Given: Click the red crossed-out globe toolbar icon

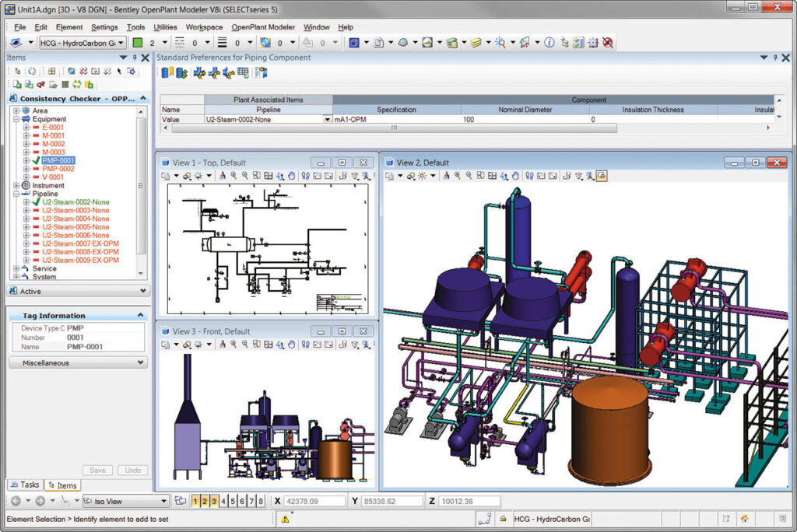Looking at the screenshot, I should click(607, 44).
